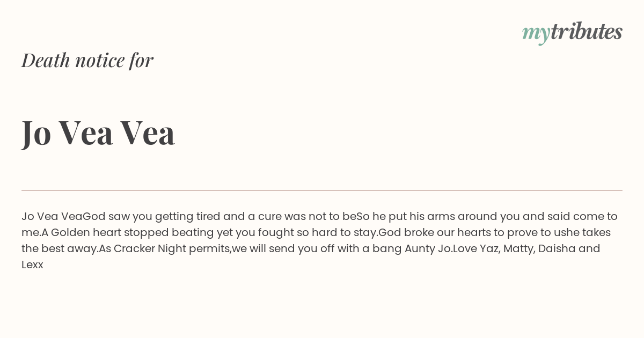Click the name "Aunty Jo" in the message

point(428,249)
